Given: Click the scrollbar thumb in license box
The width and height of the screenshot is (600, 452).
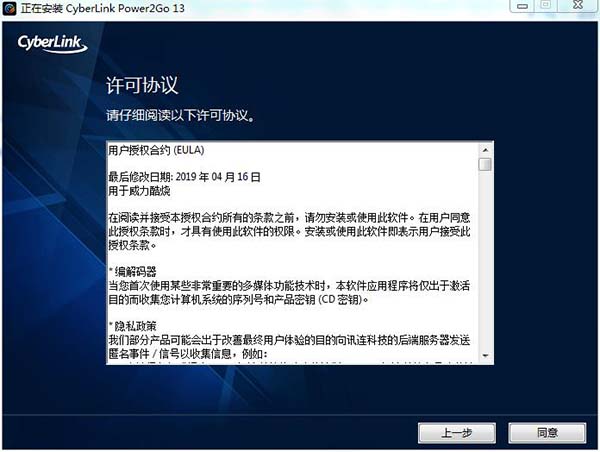Looking at the screenshot, I should [485, 164].
